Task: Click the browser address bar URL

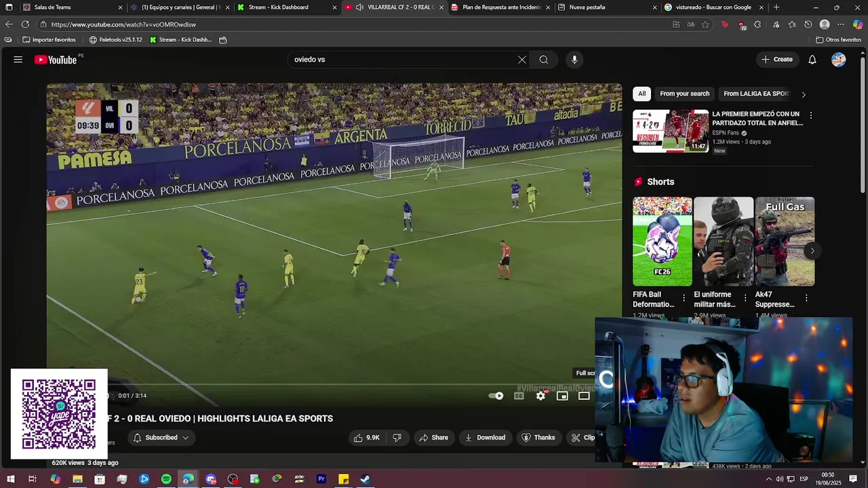Action: (123, 24)
